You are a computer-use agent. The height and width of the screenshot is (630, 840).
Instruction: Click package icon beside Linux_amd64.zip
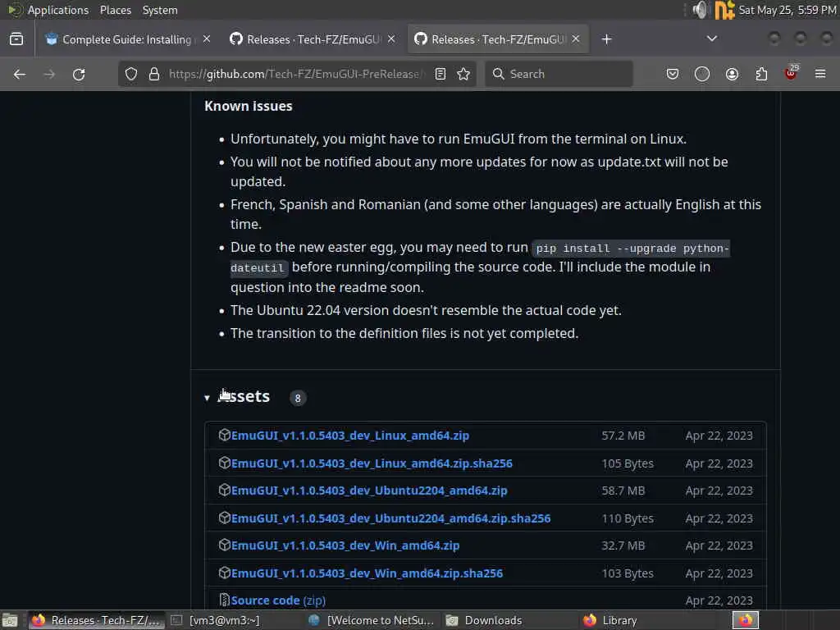click(x=225, y=435)
